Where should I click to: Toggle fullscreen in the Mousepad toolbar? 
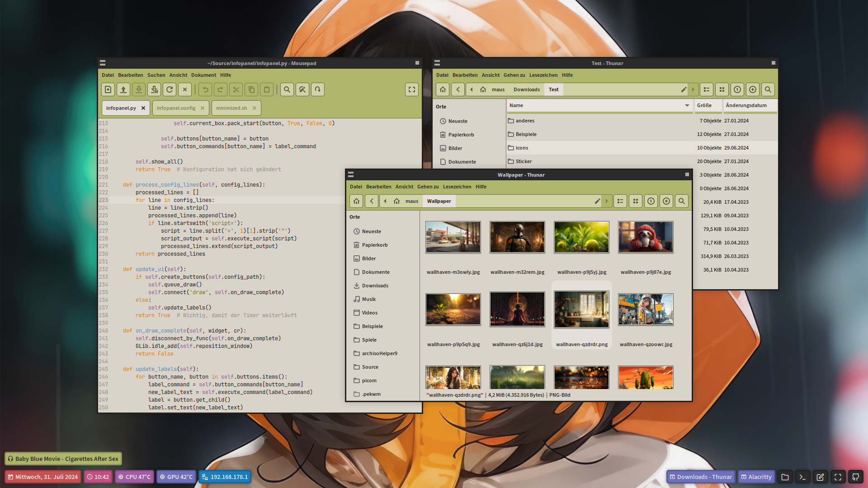point(412,89)
